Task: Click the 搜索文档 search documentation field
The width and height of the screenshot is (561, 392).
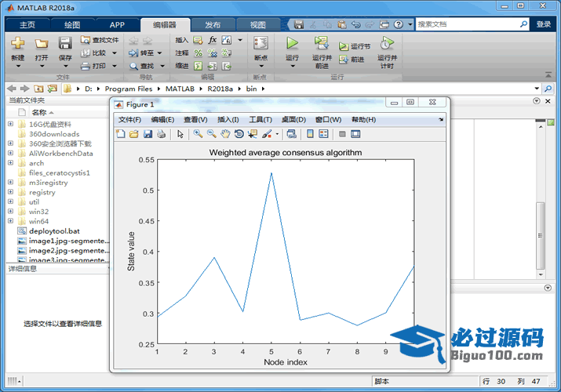Action: [x=468, y=24]
